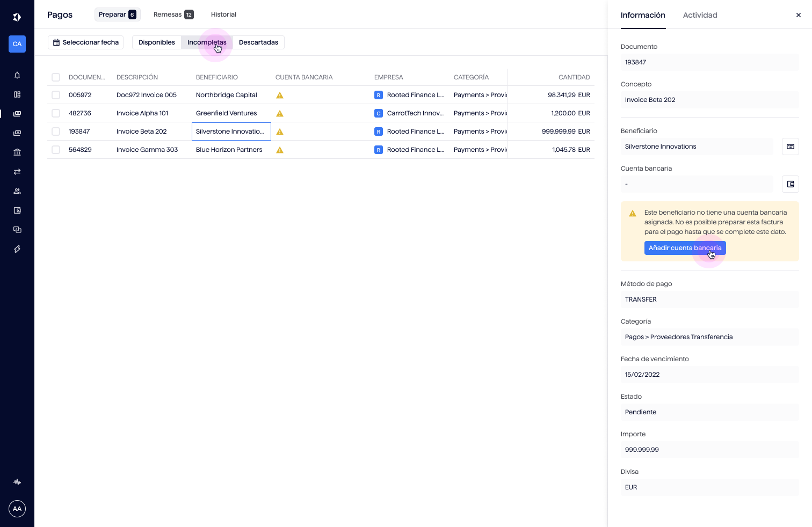Screen dimensions: 812x527
Task: Click the account icon beside Cuenta bancaria field
Action: click(790, 184)
